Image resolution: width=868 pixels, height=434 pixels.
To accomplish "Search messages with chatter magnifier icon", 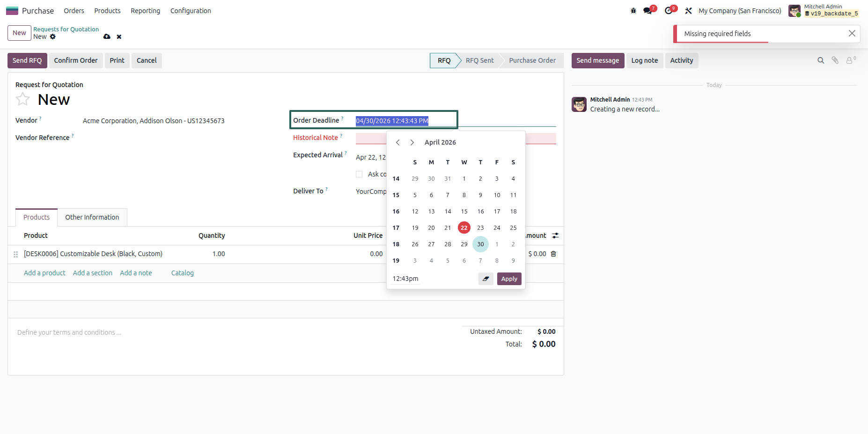I will [821, 60].
